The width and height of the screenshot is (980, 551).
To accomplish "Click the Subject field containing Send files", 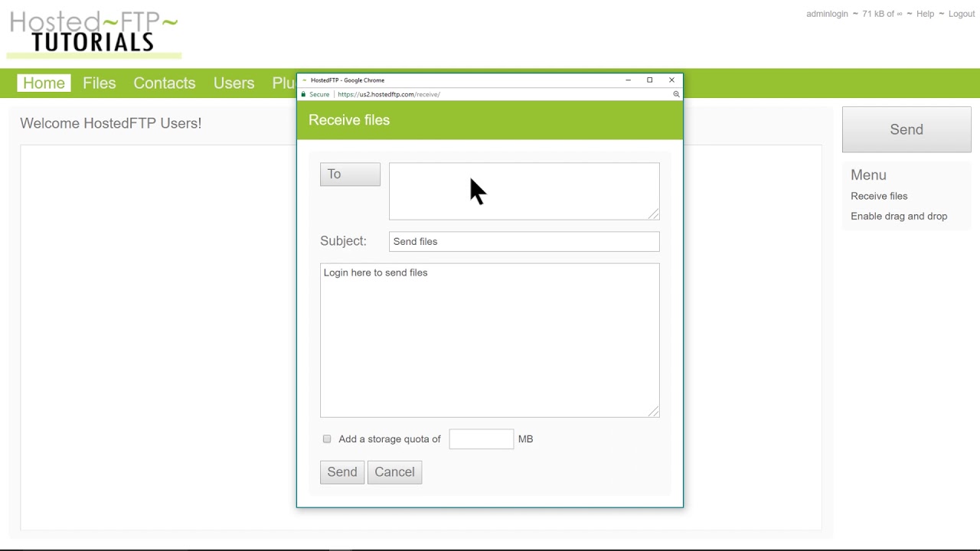I will [524, 241].
